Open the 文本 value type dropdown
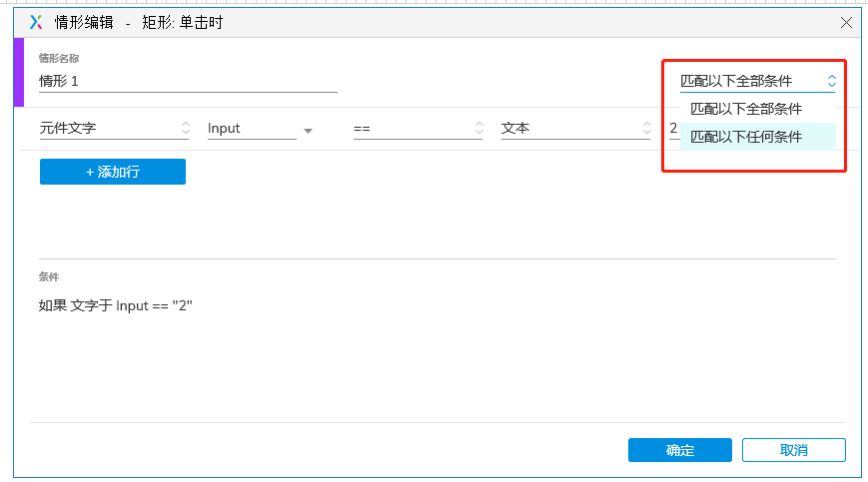The height and width of the screenshot is (482, 868). tap(575, 129)
